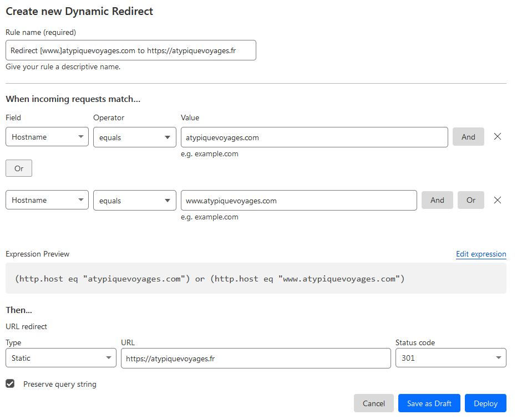
Task: Click the standalone Or button between rows
Action: (x=19, y=168)
